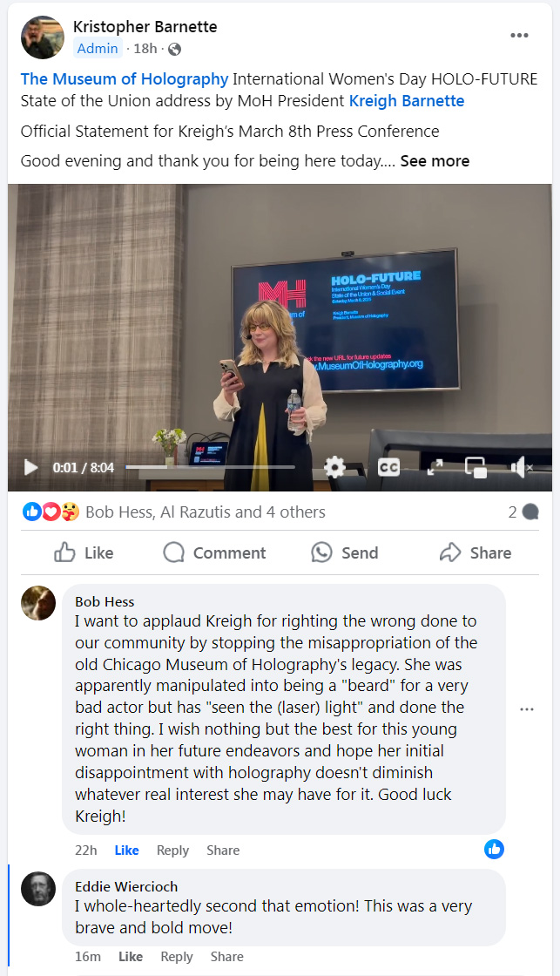Image resolution: width=560 pixels, height=976 pixels.
Task: Open Kristopher Barnette's profile picture
Action: pos(43,37)
